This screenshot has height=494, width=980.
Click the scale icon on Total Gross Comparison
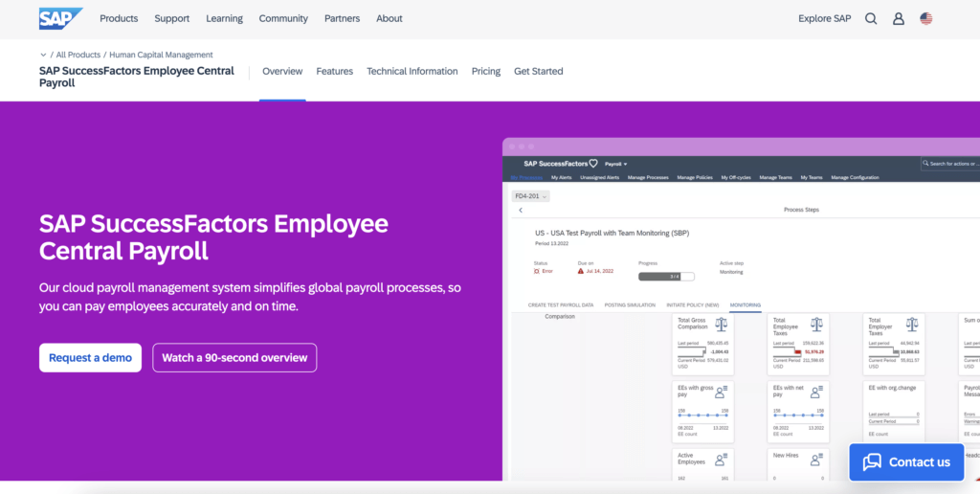(x=718, y=326)
